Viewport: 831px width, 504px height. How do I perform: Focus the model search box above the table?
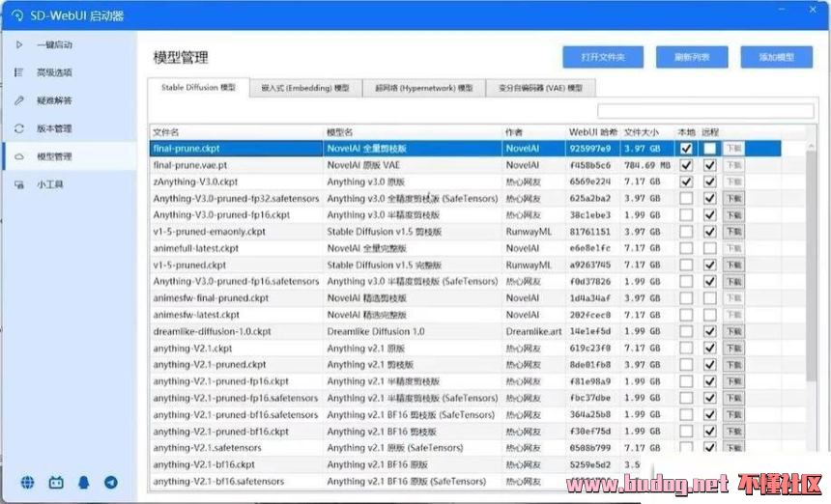[705, 111]
